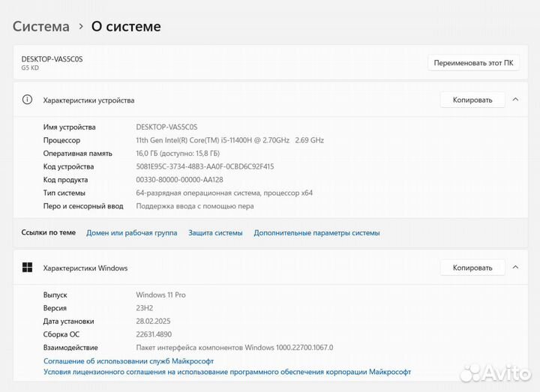Open Домен или рабочая группа link
This screenshot has height=392, width=540.
[x=131, y=233]
